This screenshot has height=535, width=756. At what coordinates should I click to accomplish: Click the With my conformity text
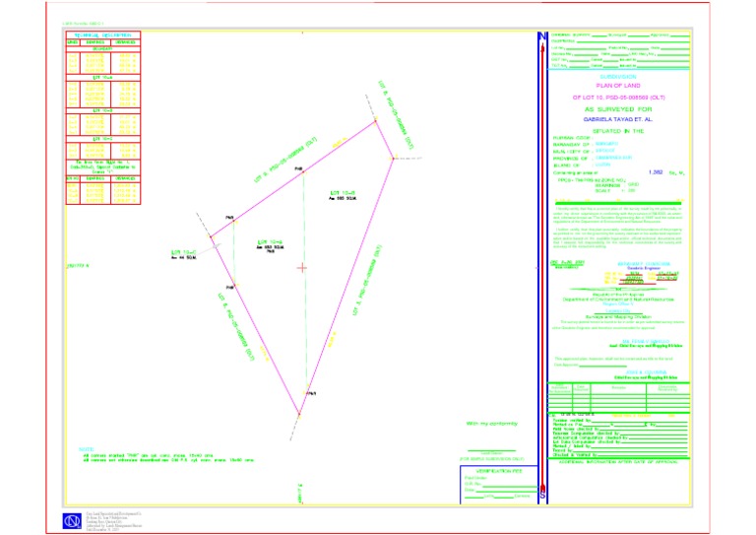pyautogui.click(x=492, y=424)
